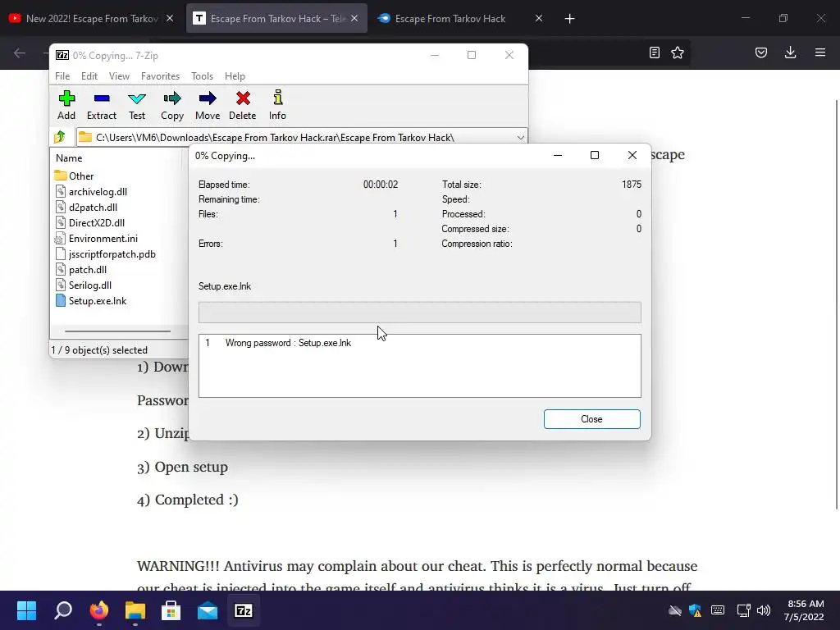Screen dimensions: 840x630
Task: Select patch.dll file
Action: coord(81,269)
